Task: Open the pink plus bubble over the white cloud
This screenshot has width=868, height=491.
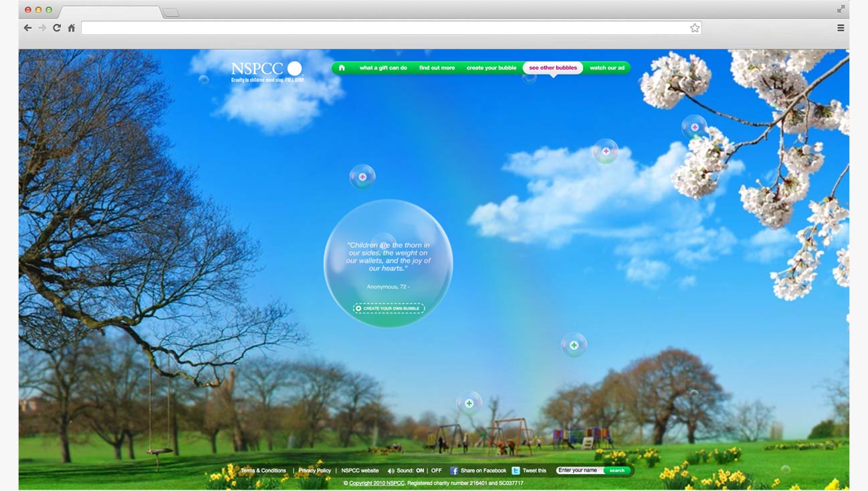Action: [x=606, y=151]
